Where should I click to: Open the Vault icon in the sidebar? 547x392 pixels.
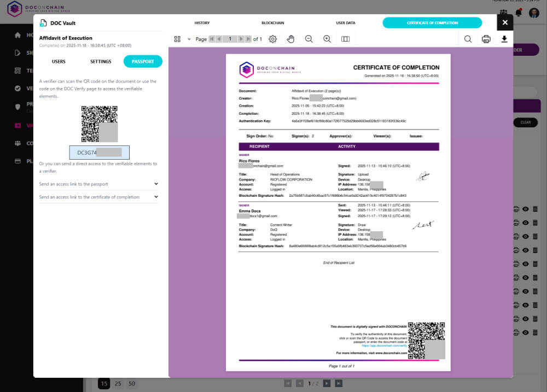coord(18,126)
